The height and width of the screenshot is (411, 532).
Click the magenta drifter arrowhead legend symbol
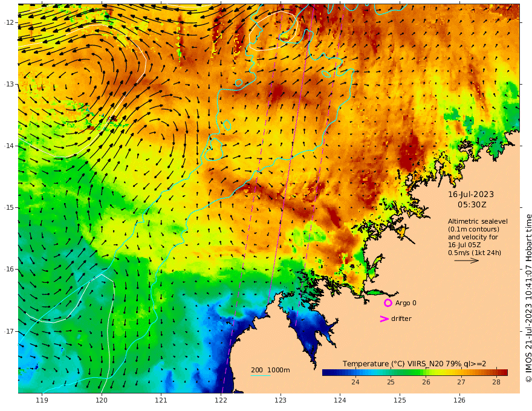(384, 319)
